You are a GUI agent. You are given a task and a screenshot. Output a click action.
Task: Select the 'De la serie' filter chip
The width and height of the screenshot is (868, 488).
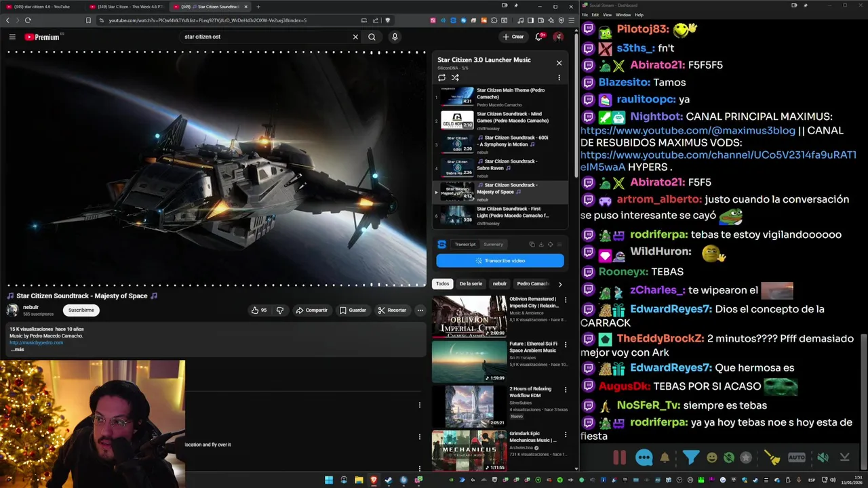click(x=471, y=284)
